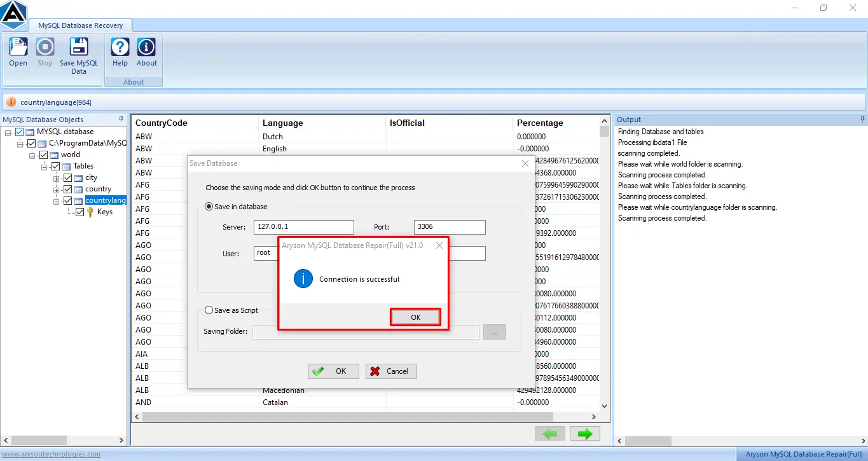Screen dimensions: 868x461
Task: Collapse countrylanguage table node
Action: (57, 201)
